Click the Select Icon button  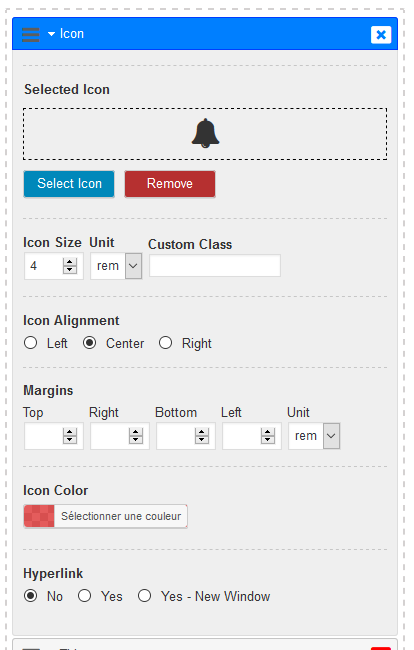[69, 184]
